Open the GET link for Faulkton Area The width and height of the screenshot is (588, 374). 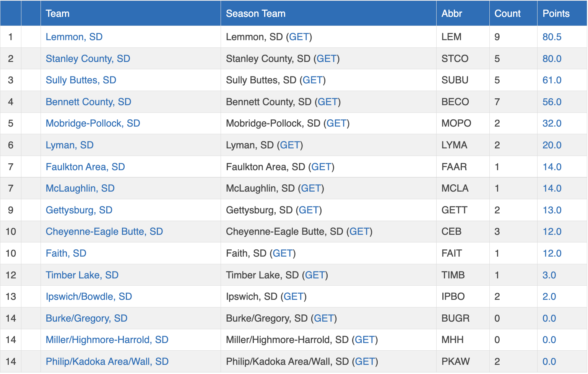pos(321,167)
